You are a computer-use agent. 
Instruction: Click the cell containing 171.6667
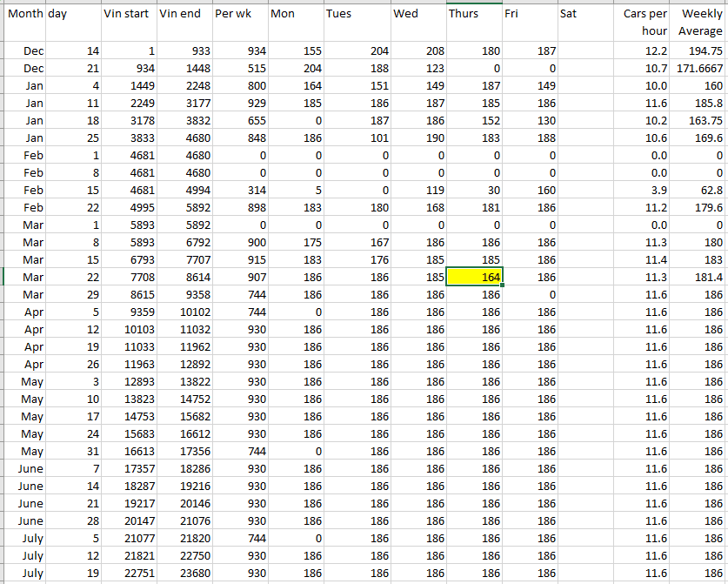tap(698, 69)
